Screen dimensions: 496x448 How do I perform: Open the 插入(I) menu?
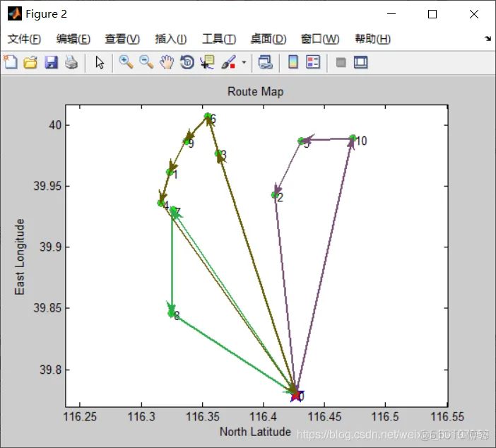tap(171, 39)
